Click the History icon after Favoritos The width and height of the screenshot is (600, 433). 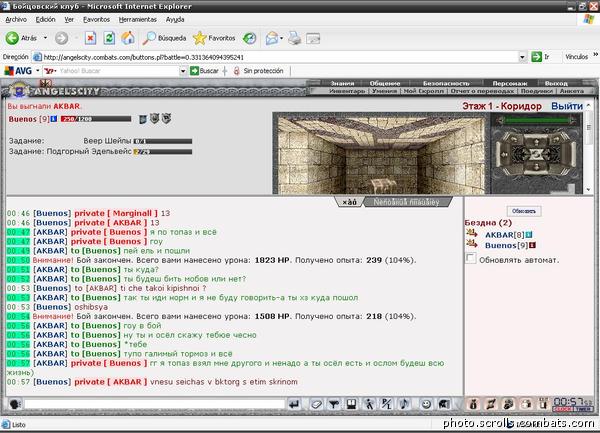pos(249,38)
